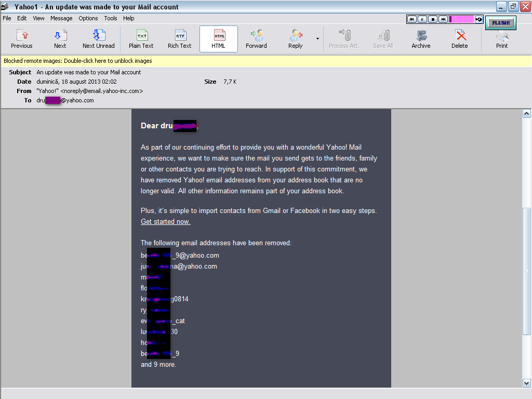The width and height of the screenshot is (532, 399).
Task: Switch view to Rich Text
Action: (179, 39)
